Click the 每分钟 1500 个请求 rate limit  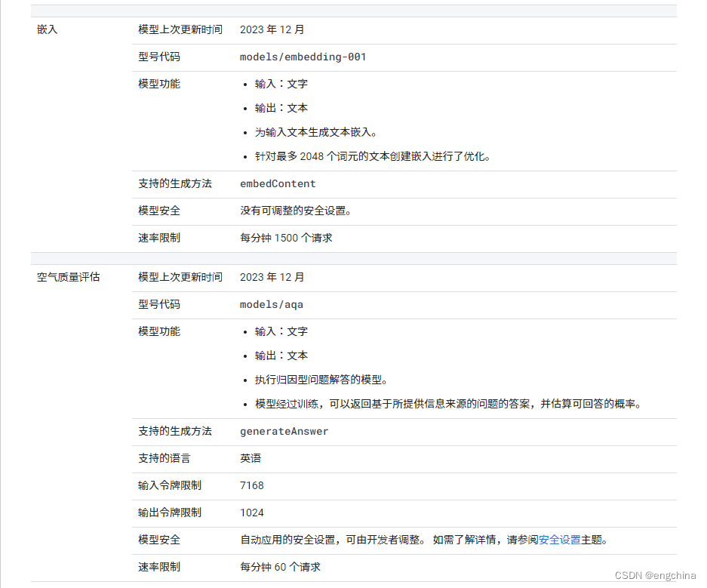click(x=283, y=238)
